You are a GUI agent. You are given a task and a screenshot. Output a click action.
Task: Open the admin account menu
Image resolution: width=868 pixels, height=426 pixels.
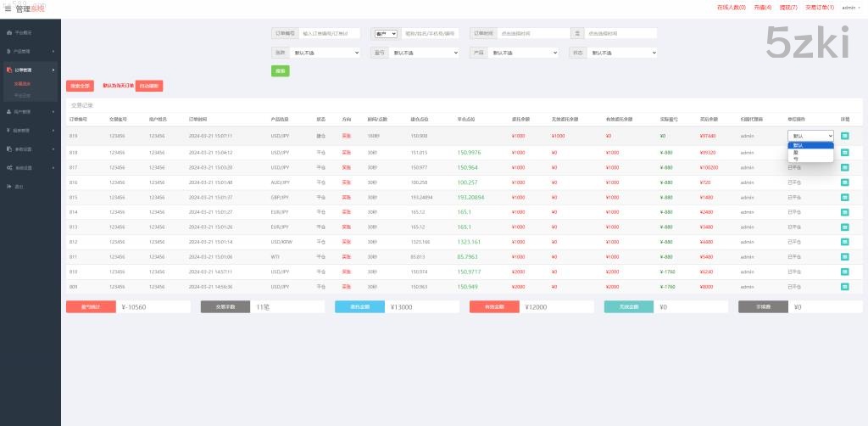(x=849, y=8)
